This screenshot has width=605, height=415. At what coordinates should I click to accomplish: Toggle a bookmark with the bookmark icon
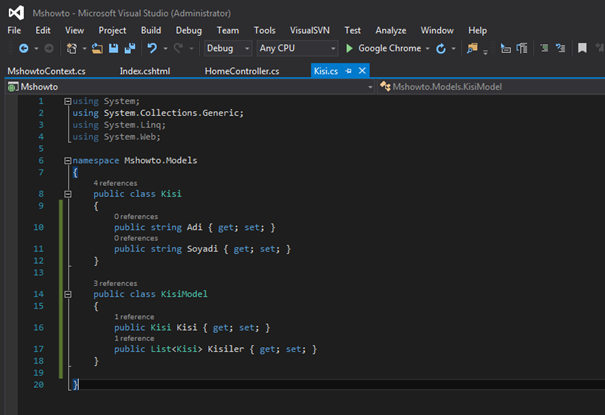coord(582,48)
